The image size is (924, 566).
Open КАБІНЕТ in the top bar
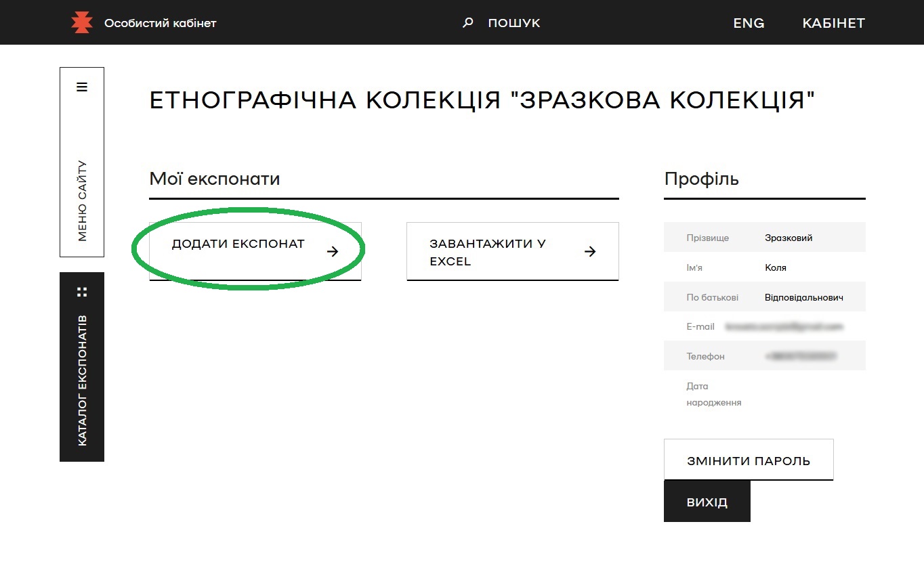click(833, 23)
